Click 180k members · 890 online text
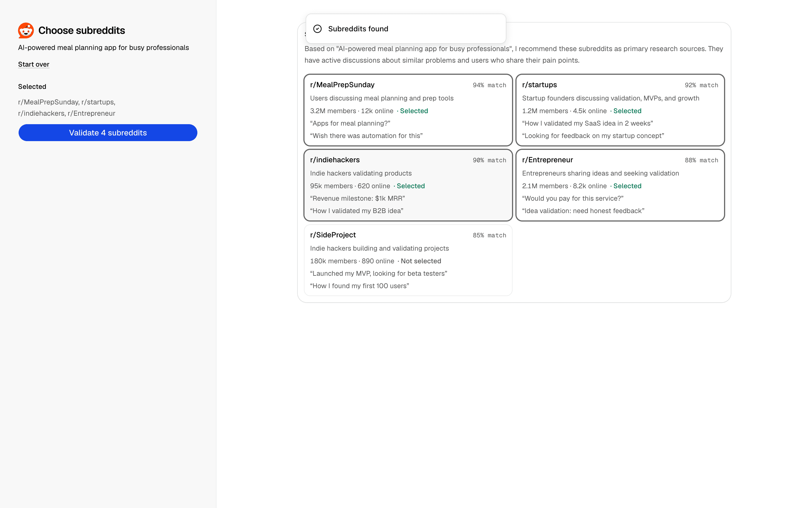This screenshot has height=508, width=812. tap(352, 261)
